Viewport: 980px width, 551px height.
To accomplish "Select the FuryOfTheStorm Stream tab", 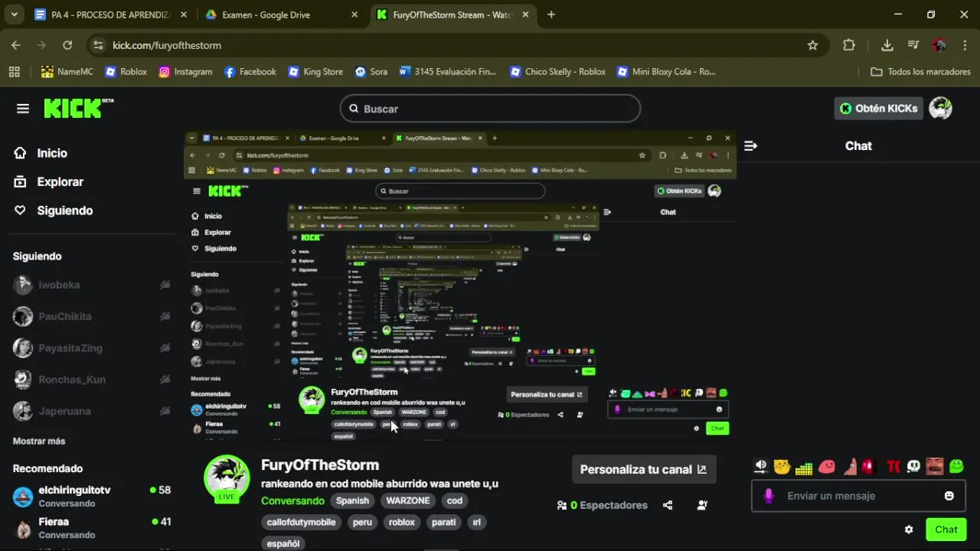I will (x=452, y=15).
